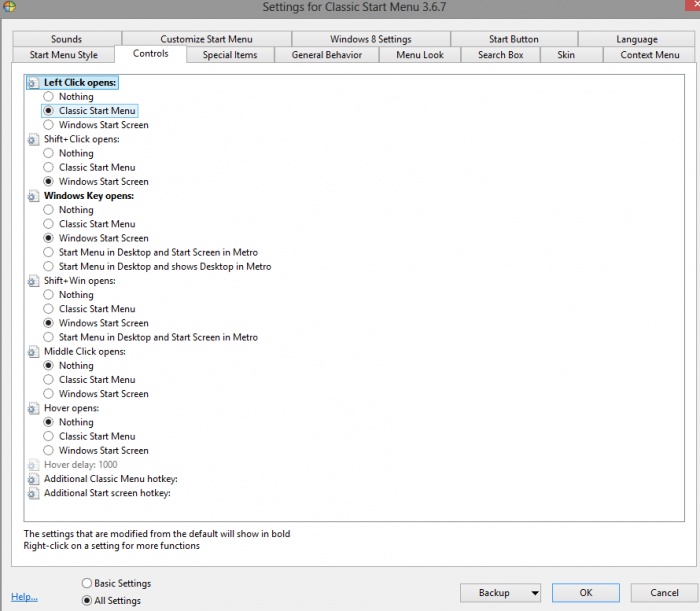The width and height of the screenshot is (700, 611).
Task: Set Hover opens to Classic Start Menu
Action: [48, 436]
